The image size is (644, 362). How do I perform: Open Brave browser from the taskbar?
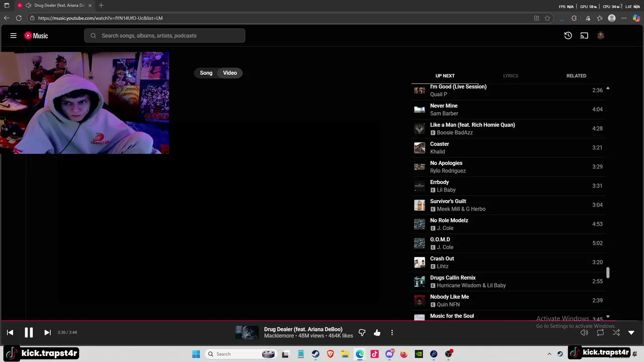point(331,354)
